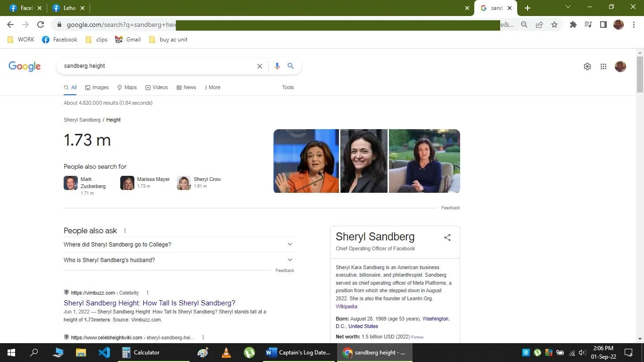Open the Extensions puzzle icon

pyautogui.click(x=573, y=25)
